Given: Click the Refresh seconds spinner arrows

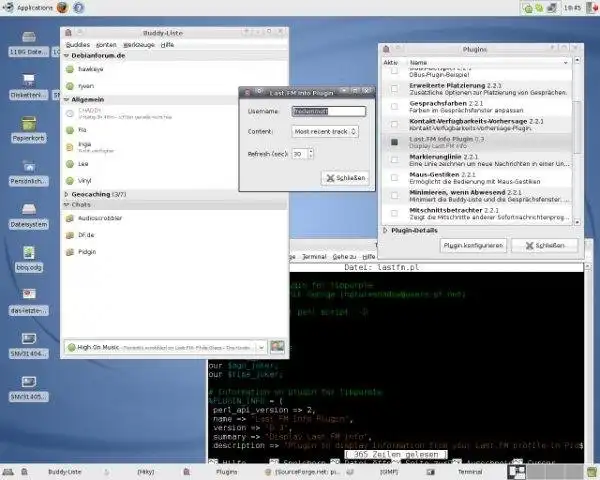Looking at the screenshot, I should tap(310, 154).
